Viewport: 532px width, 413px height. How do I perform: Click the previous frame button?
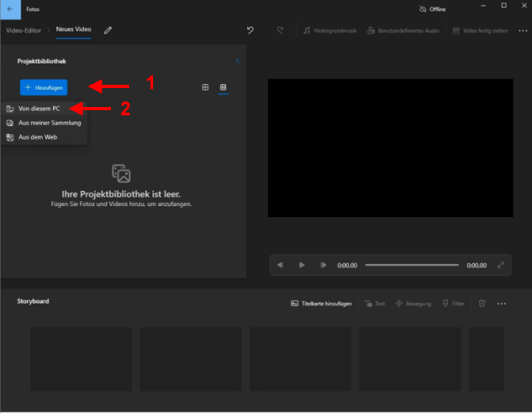click(x=281, y=265)
